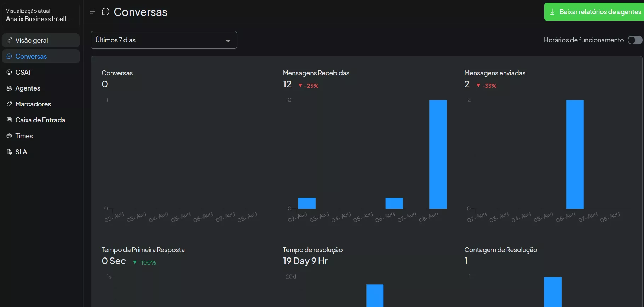Click the Marcadores tag icon
The image size is (644, 307).
tap(9, 104)
